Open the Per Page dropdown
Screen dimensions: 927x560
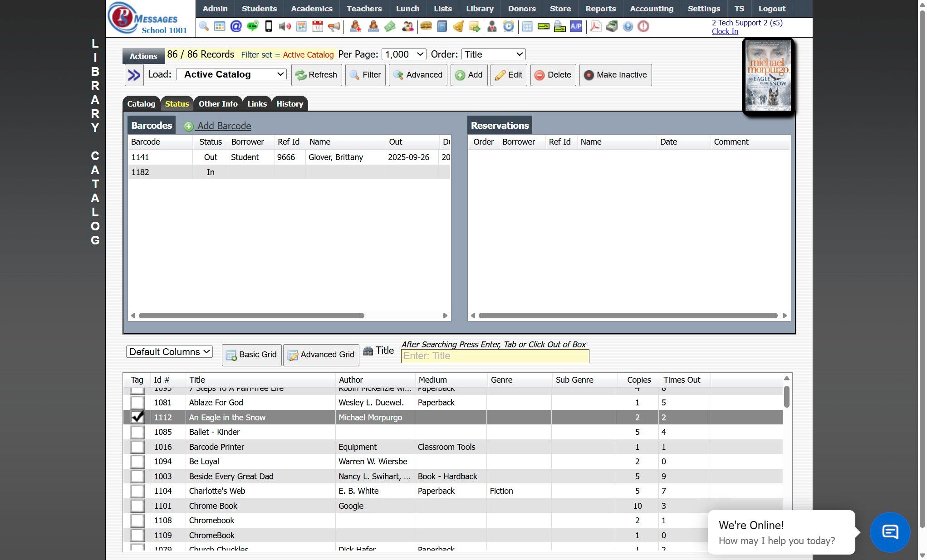click(403, 54)
